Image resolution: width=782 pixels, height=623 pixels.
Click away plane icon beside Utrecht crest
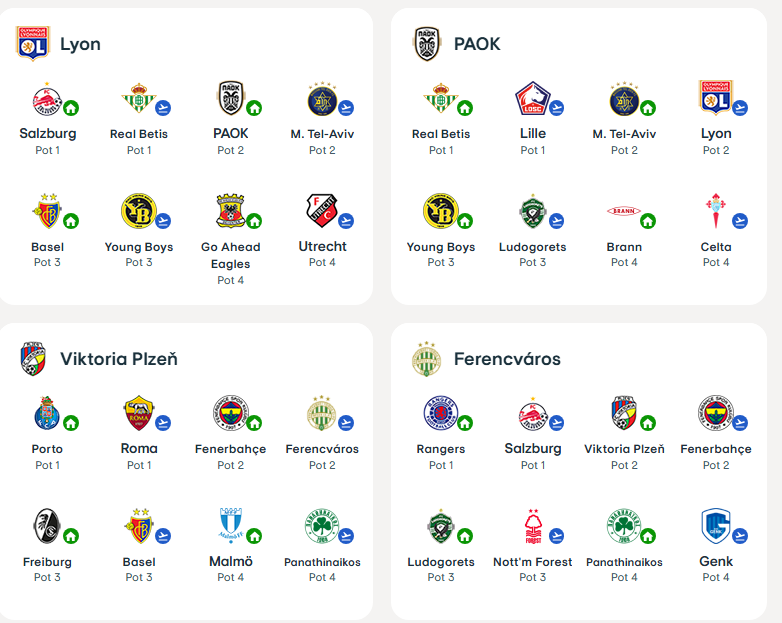point(346,221)
